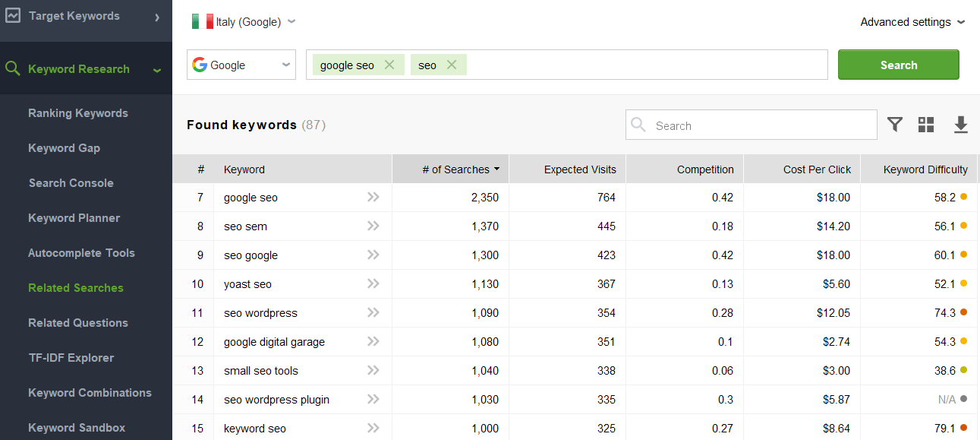Select the 'small seo tools' keyword

click(261, 371)
